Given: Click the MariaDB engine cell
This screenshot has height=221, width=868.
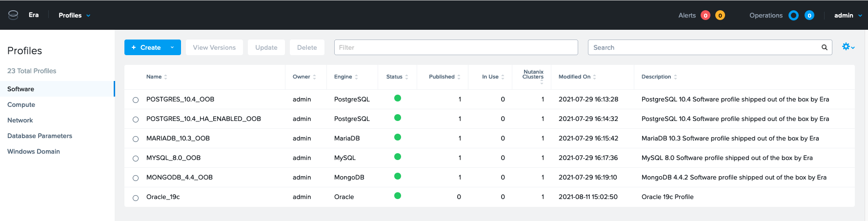Looking at the screenshot, I should tap(347, 139).
